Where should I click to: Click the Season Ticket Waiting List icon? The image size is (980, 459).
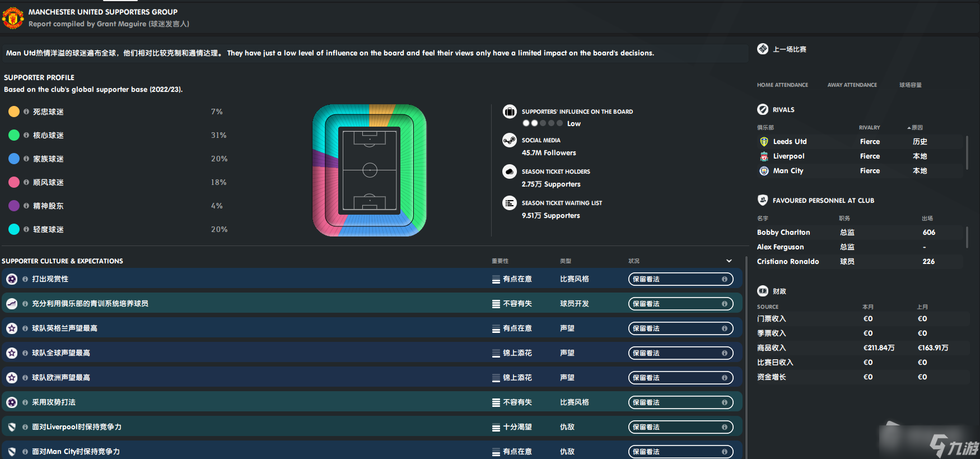[510, 203]
